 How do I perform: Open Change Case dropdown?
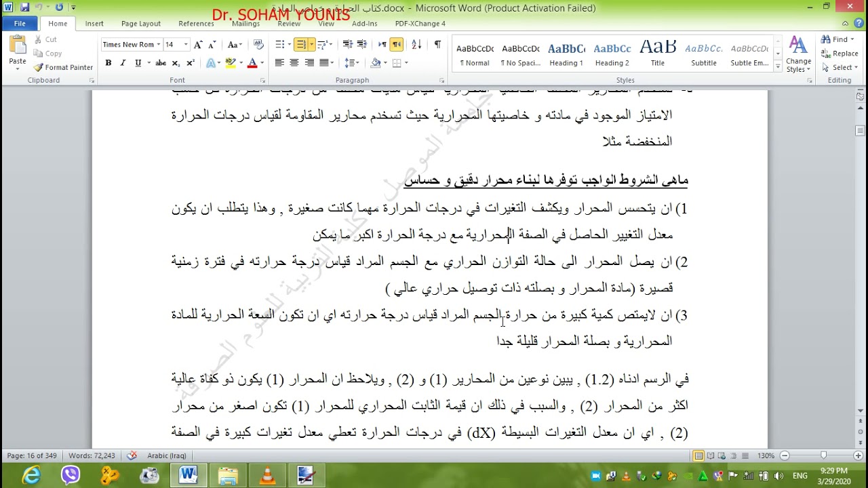[235, 45]
